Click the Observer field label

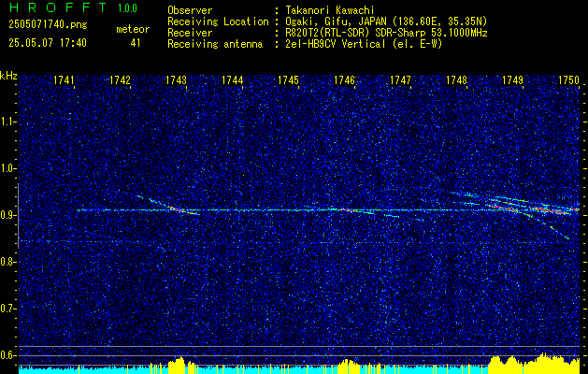[190, 10]
